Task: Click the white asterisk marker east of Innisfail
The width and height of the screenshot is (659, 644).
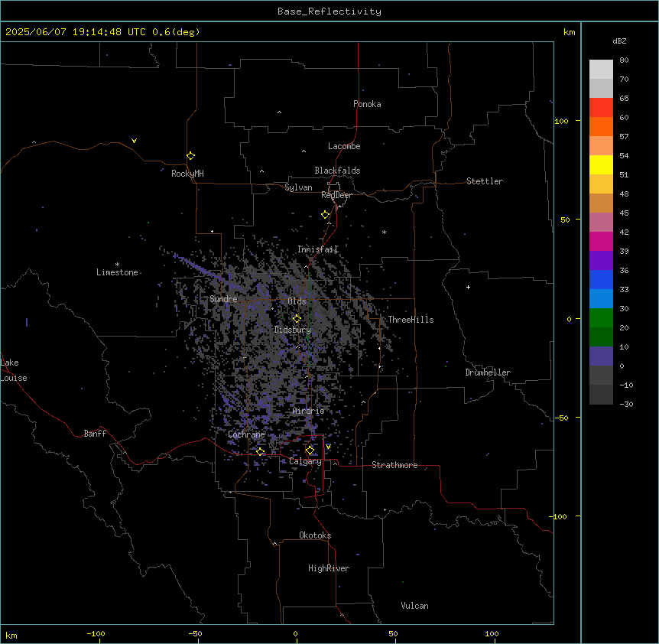Action: [384, 233]
